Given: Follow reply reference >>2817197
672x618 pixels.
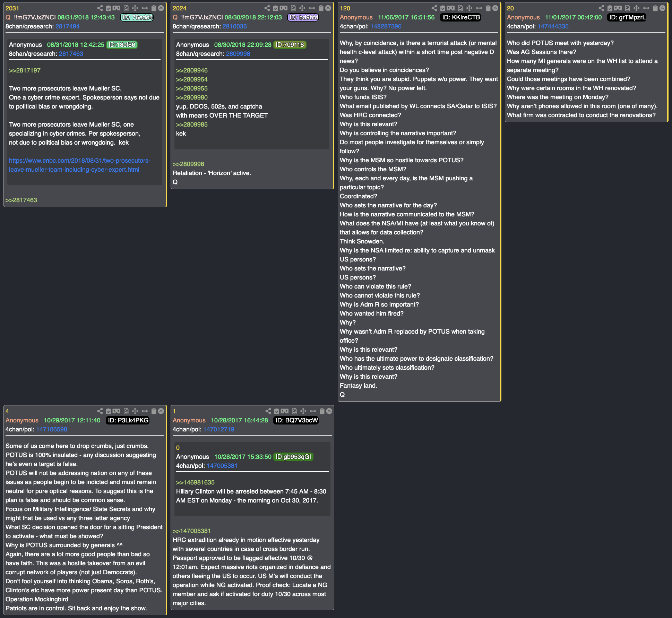Looking at the screenshot, I should coord(25,70).
